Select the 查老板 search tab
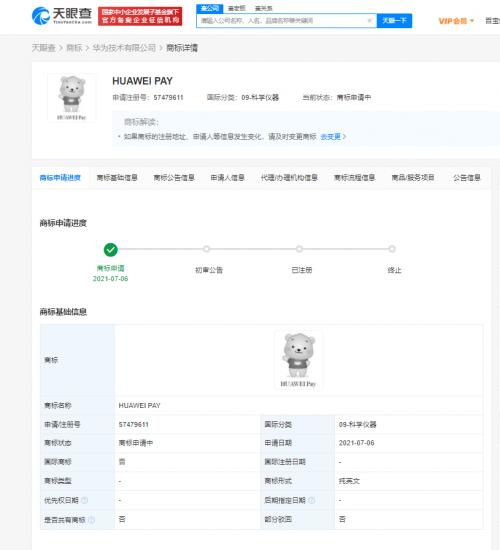Image resolution: width=500 pixels, height=550 pixels. pyautogui.click(x=236, y=8)
